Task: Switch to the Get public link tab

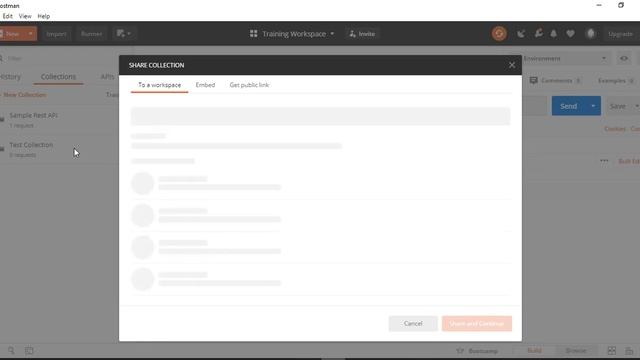Action: pos(249,85)
